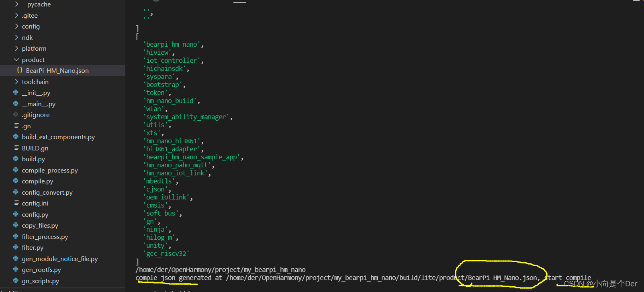Click 'iot_controller' in the terminal output

pos(172,61)
